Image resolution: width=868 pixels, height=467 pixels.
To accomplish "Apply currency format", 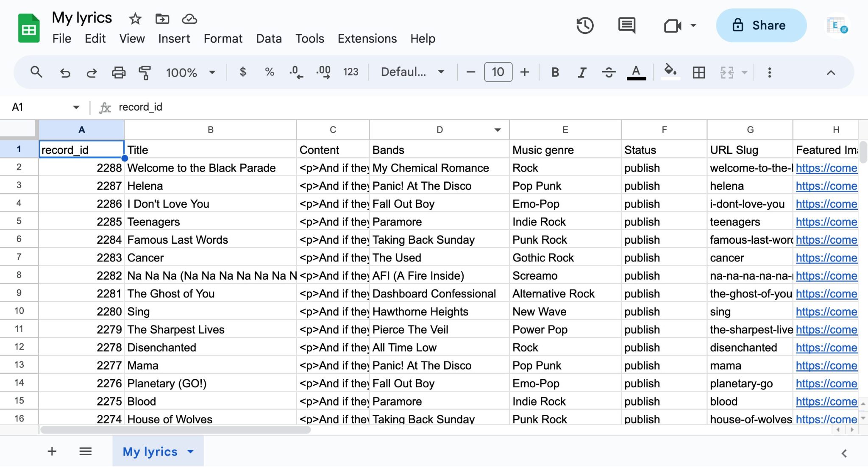I will [243, 72].
